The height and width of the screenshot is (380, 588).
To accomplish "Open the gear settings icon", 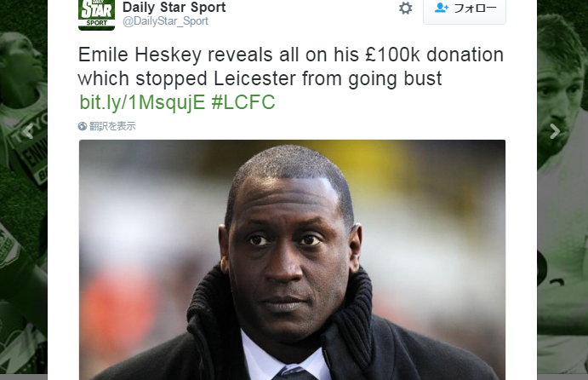I will (405, 8).
